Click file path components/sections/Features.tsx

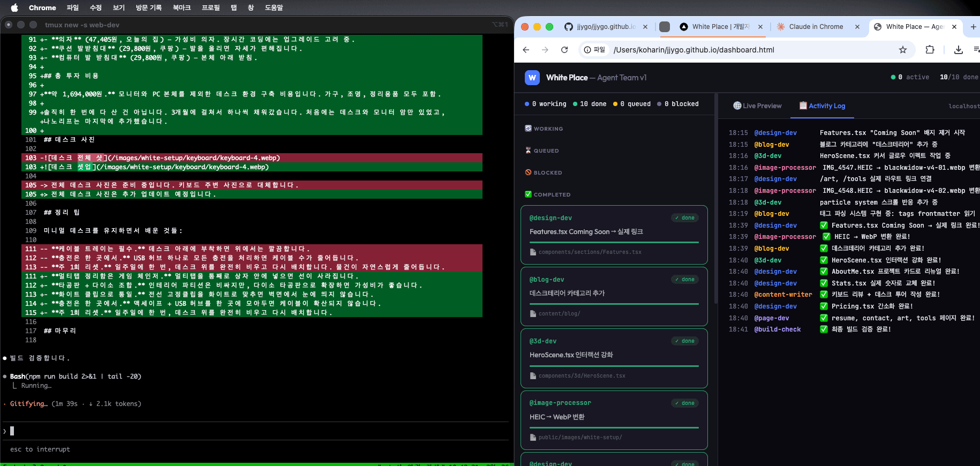click(x=590, y=252)
